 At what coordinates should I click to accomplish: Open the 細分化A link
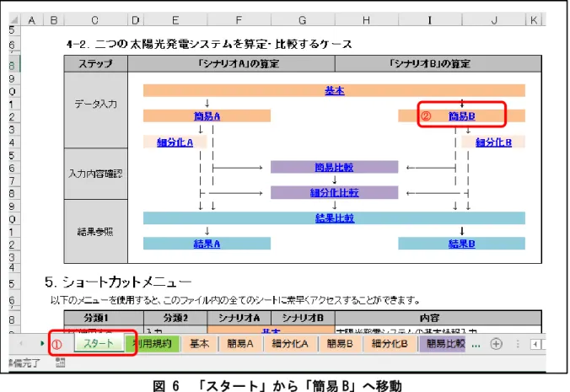pos(175,142)
